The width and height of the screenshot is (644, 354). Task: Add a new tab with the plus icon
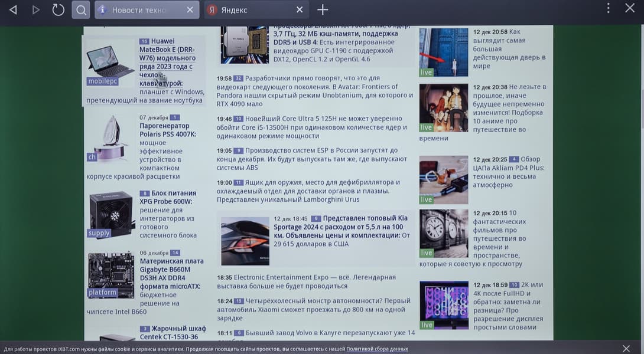coord(323,9)
